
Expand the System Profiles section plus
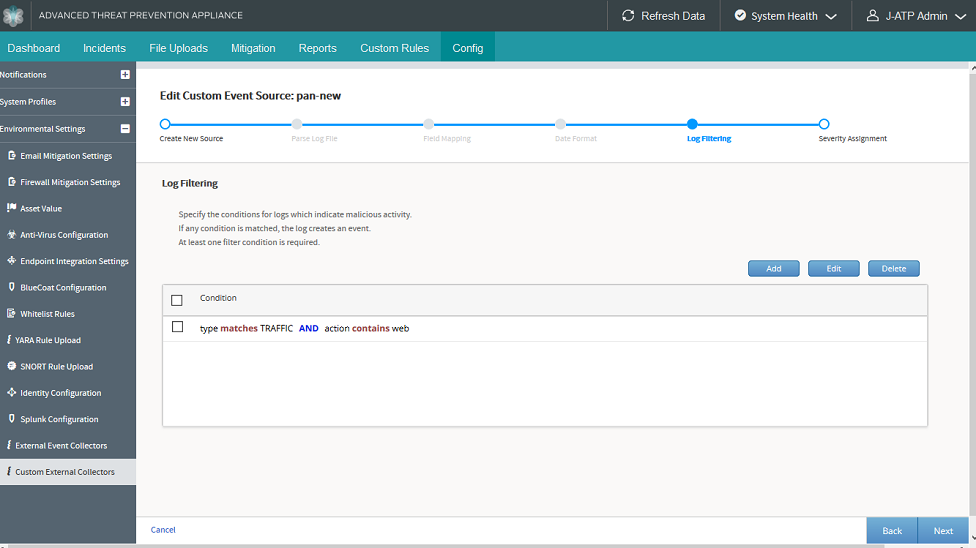[x=125, y=102]
